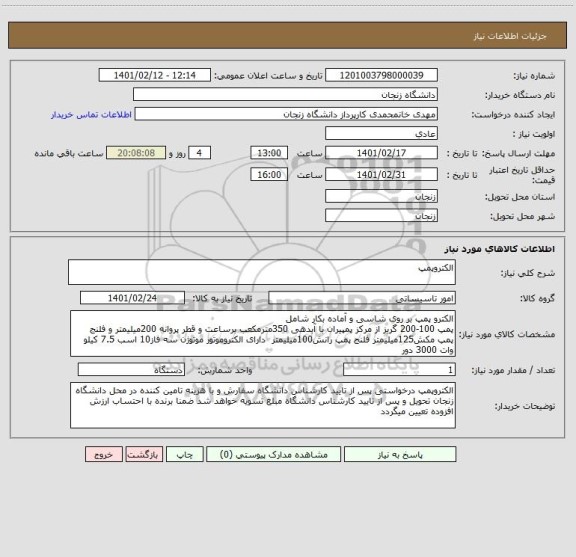The image size is (576, 557).
Task: Click response deadline date 1401/02/17
Action: [381, 153]
